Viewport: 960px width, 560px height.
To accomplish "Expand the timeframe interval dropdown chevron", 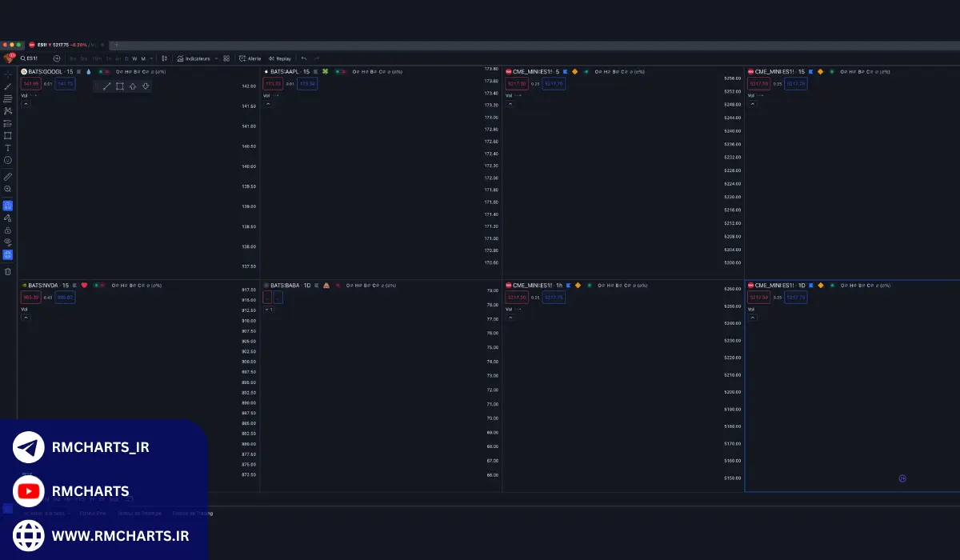I will point(151,58).
